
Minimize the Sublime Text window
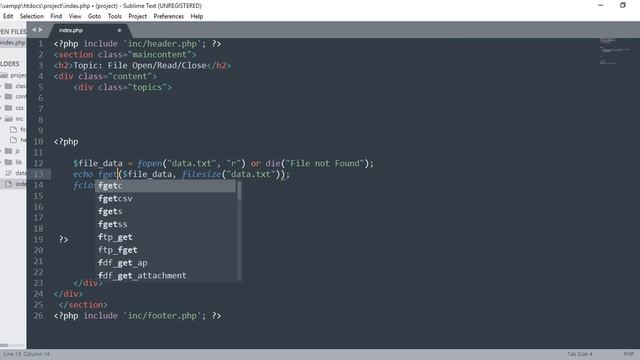point(600,5)
